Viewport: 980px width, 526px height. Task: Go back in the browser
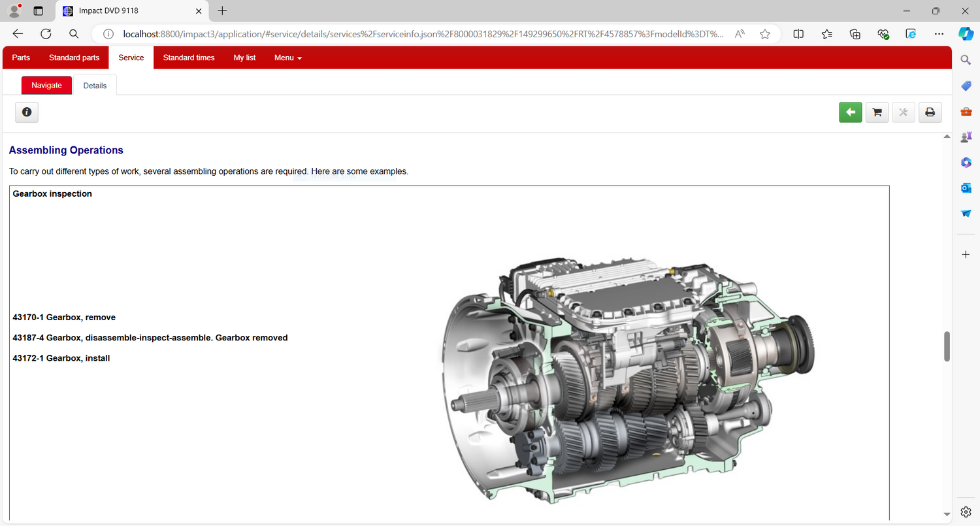click(x=18, y=34)
